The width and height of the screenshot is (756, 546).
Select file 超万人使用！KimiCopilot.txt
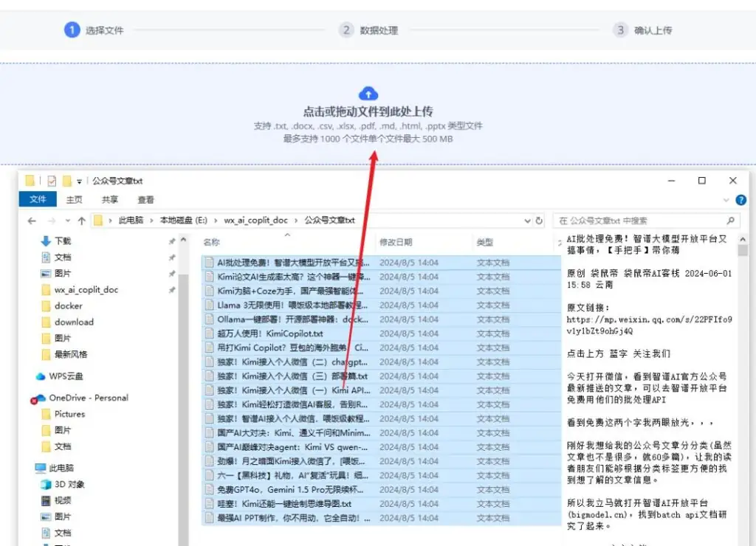coord(381,334)
